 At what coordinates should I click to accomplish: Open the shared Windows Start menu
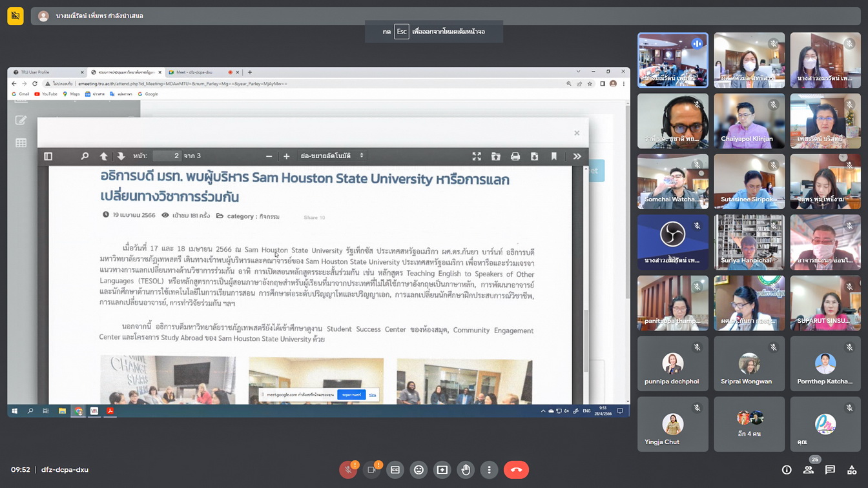14,411
